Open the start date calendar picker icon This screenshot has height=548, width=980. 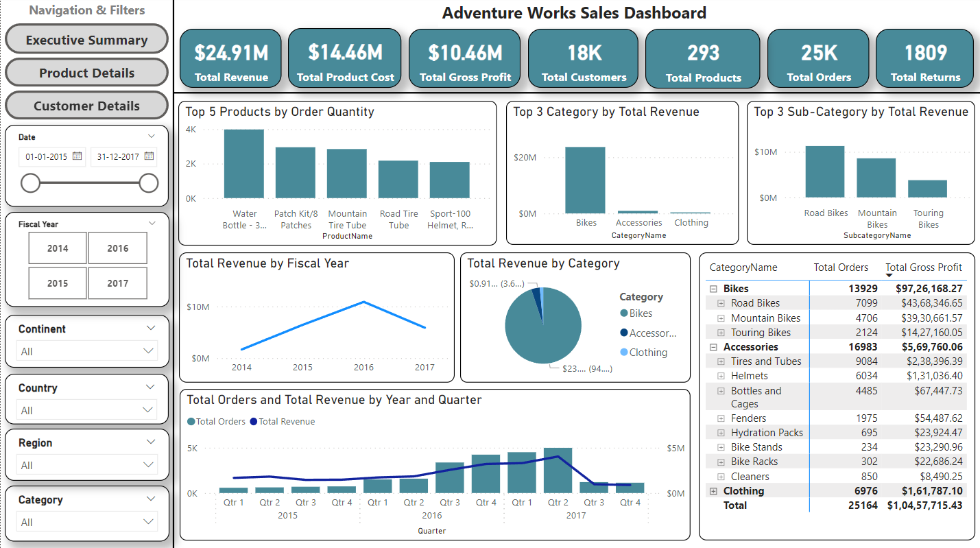tap(77, 156)
